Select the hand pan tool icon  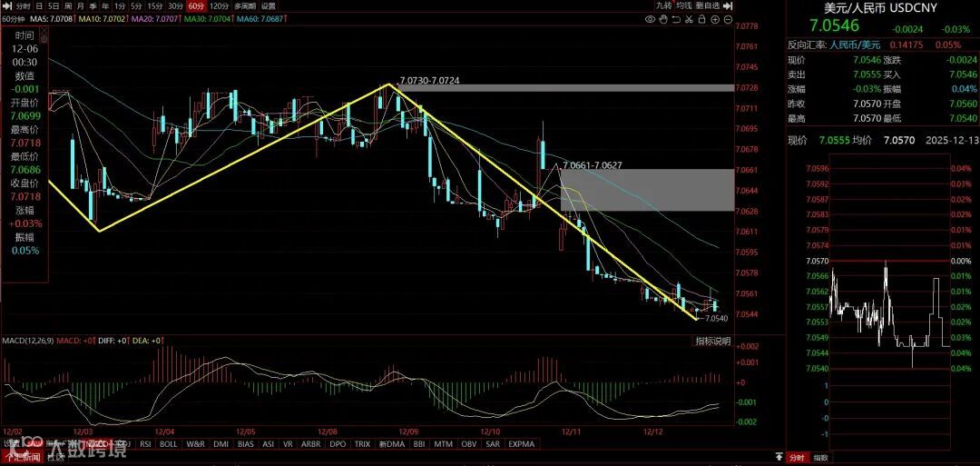[x=663, y=19]
